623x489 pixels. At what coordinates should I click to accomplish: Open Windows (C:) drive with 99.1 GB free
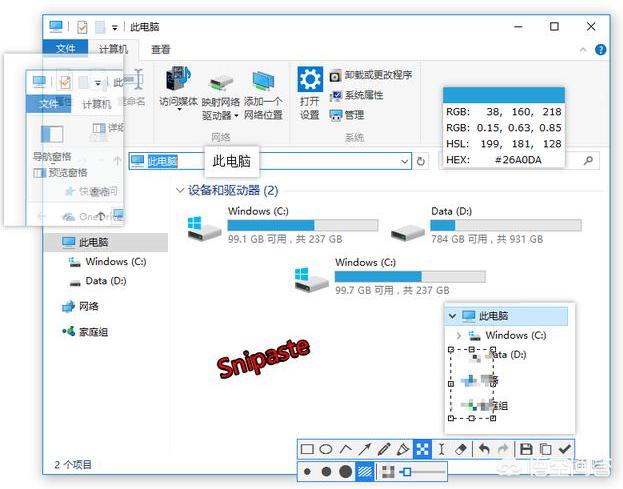[x=282, y=225]
